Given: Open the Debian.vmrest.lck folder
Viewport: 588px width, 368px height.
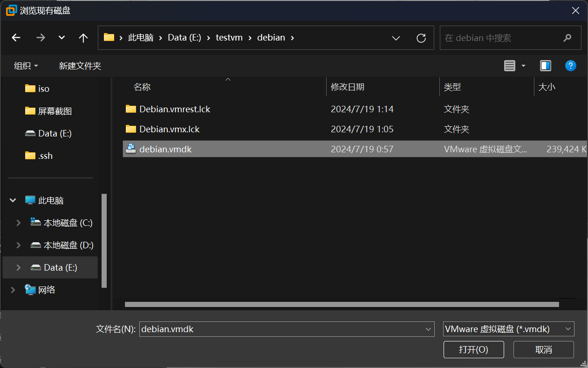Looking at the screenshot, I should click(x=175, y=109).
